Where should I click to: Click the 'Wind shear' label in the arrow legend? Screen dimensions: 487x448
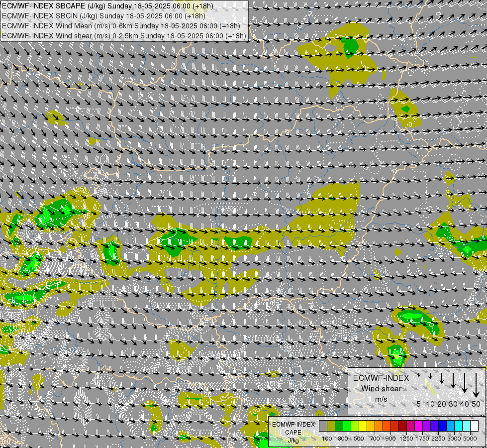point(381,389)
